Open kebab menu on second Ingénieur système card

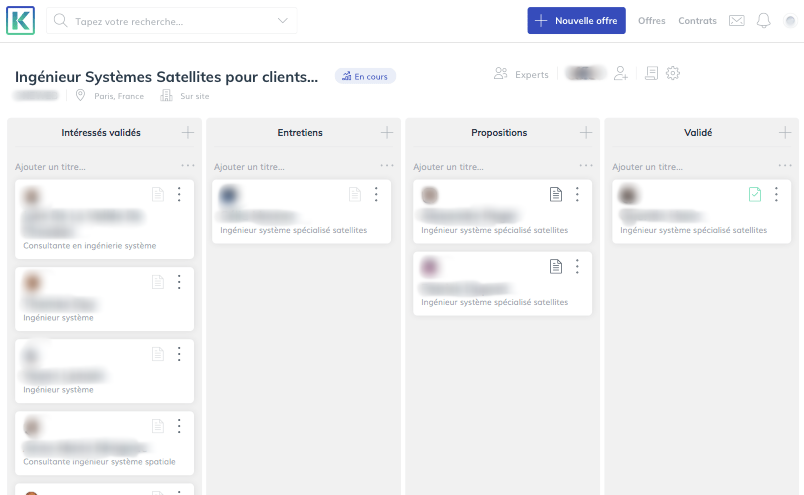tap(179, 354)
